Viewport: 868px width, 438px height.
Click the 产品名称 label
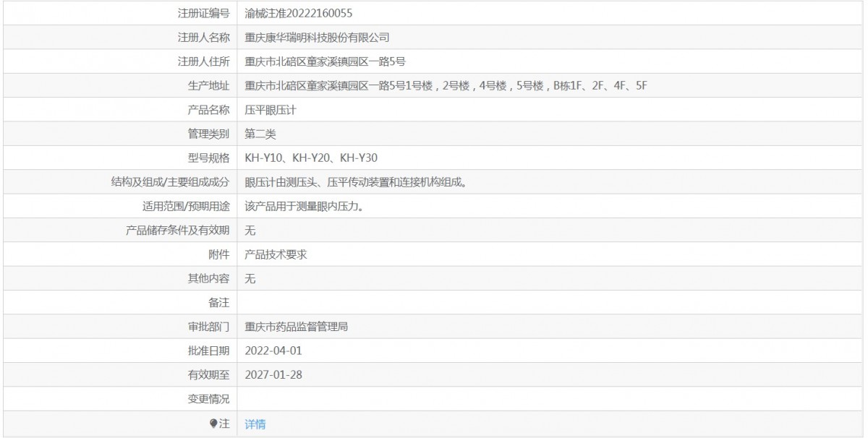pyautogui.click(x=209, y=110)
